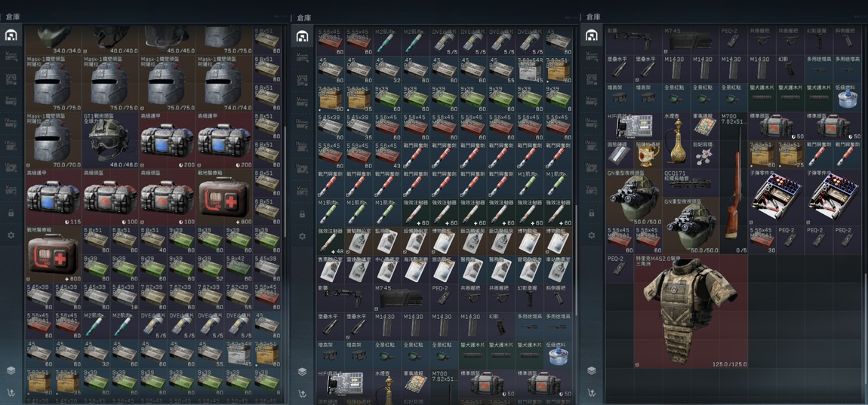Select PEQ-2 left of the MAS2.0 armor vest
The height and width of the screenshot is (405, 868).
tap(620, 268)
